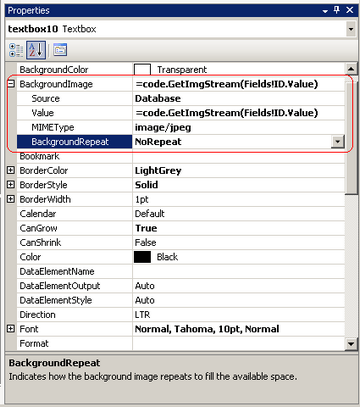The height and width of the screenshot is (407, 360).
Task: Open the Property Pages icon
Action: pyautogui.click(x=60, y=50)
